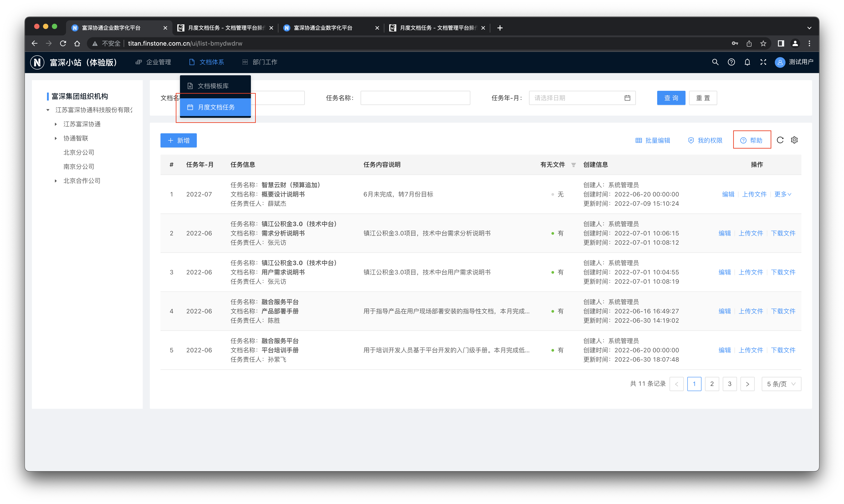Image resolution: width=844 pixels, height=504 pixels.
Task: Refresh the table with the reload icon
Action: tap(780, 140)
